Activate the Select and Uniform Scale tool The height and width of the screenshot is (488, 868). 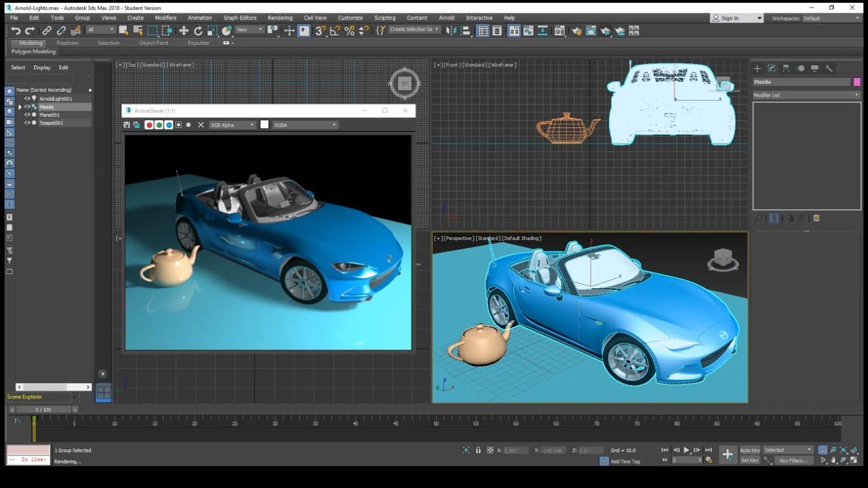(x=212, y=30)
